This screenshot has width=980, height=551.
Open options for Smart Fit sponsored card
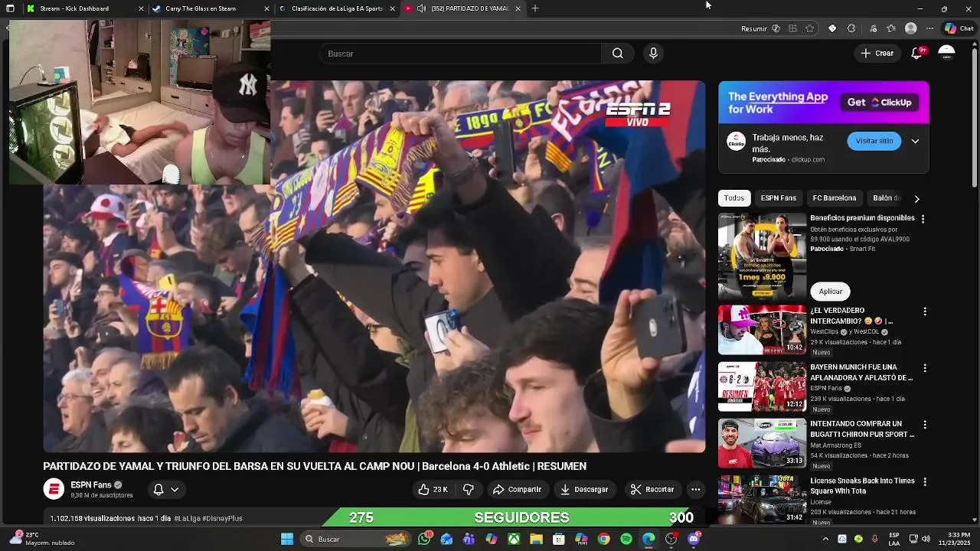pyautogui.click(x=923, y=219)
